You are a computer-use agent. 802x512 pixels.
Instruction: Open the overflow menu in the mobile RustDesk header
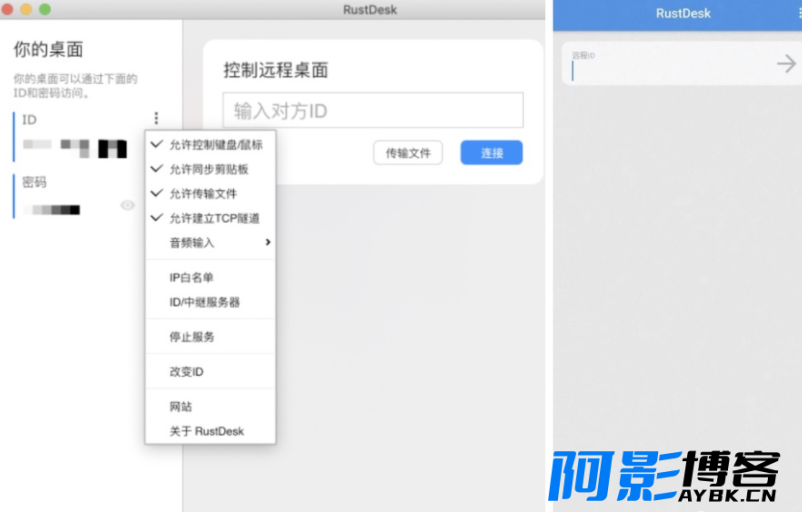point(799,13)
